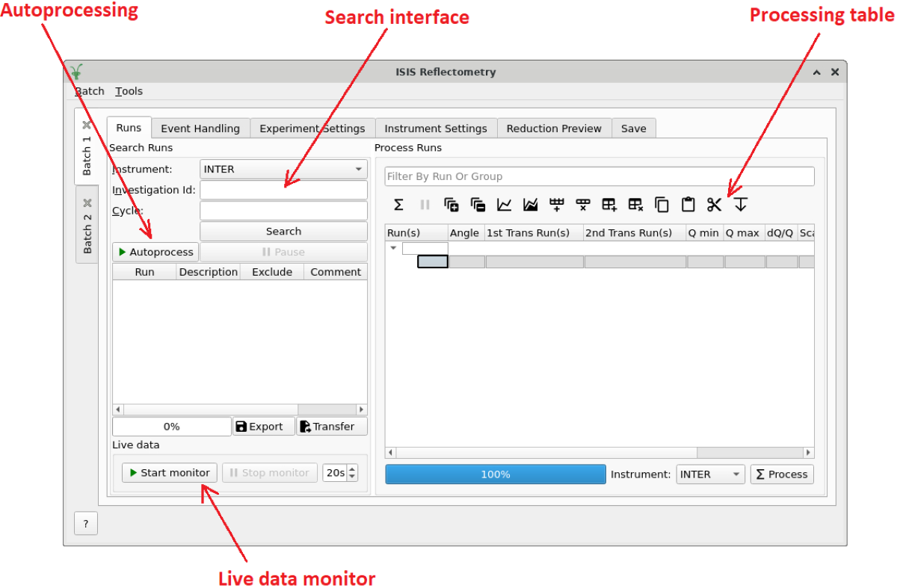Click the Sigma process icon in the toolbar
This screenshot has height=588, width=897.
click(x=398, y=205)
